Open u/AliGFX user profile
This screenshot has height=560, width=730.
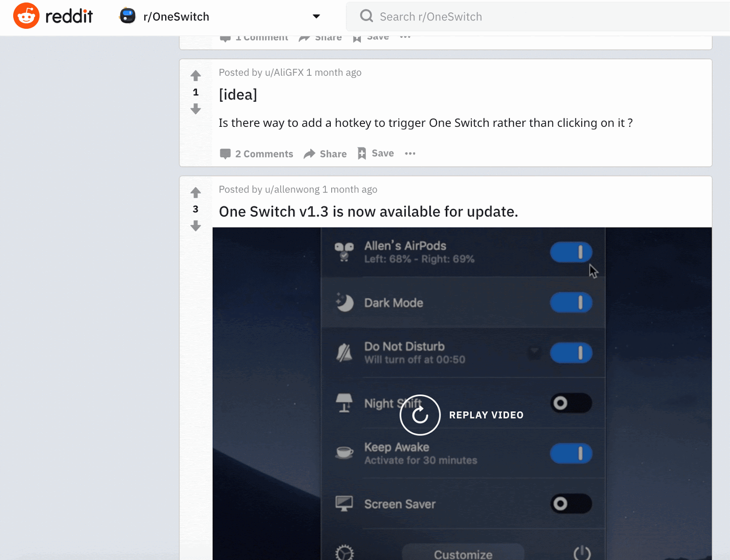[284, 73]
